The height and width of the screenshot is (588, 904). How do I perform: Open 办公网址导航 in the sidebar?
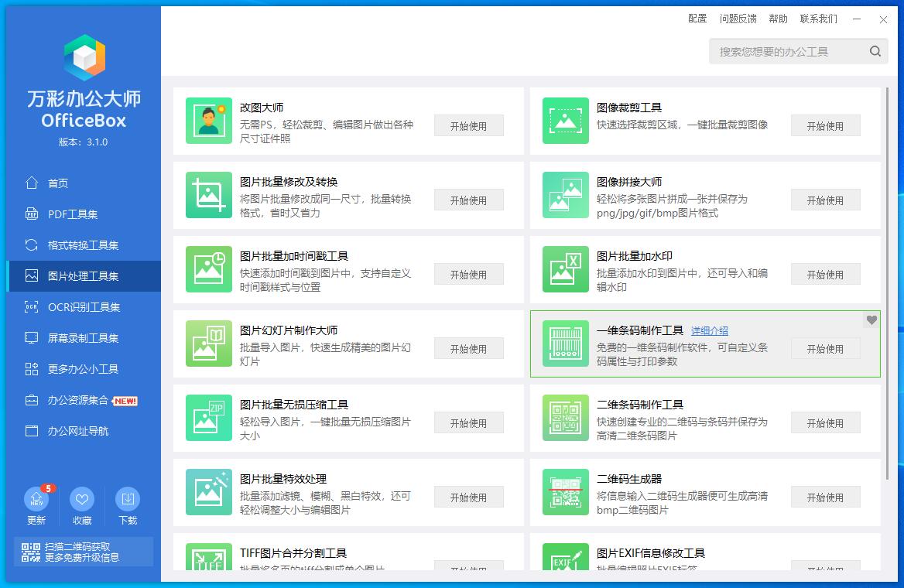point(84,431)
